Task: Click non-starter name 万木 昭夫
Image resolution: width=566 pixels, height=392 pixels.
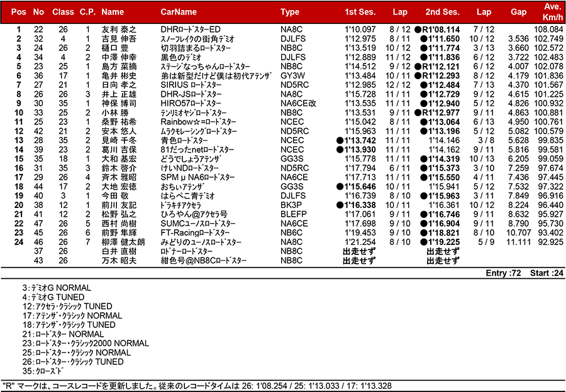Action: point(119,261)
